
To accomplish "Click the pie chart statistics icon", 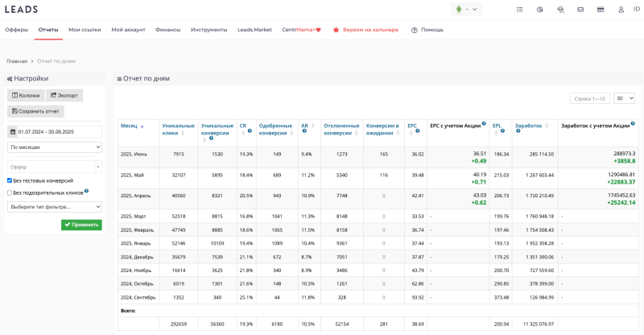I will pos(539,10).
